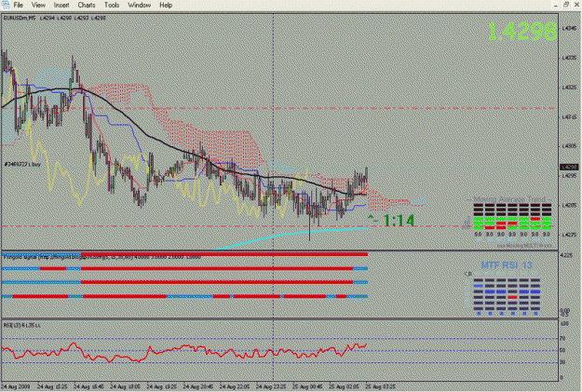The image size is (582, 392).
Task: Click the Moving Average Trend panel title
Action: pos(508,199)
